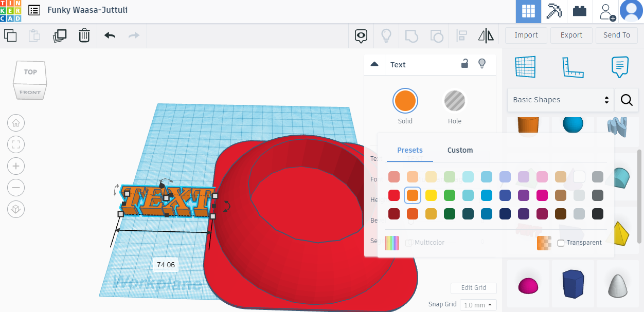644x312 pixels.
Task: Open the Snap Grid dropdown
Action: point(478,305)
